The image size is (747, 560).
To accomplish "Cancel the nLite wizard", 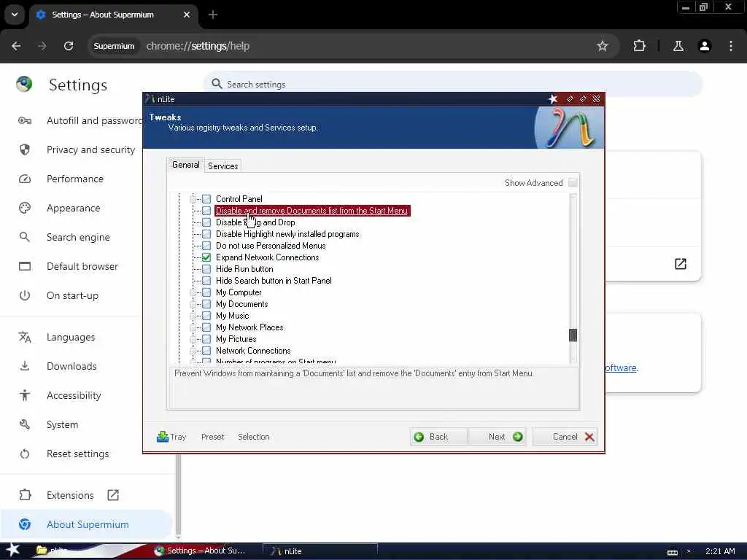I will (565, 437).
